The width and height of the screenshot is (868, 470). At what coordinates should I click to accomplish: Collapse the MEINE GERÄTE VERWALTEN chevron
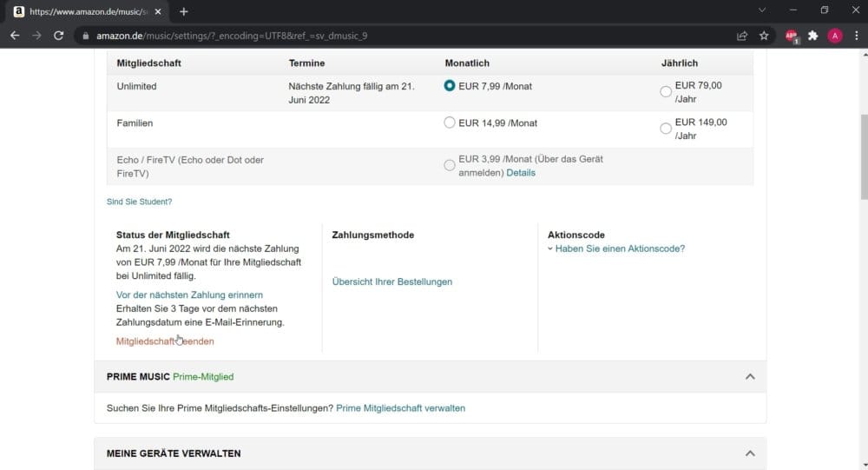(x=750, y=453)
